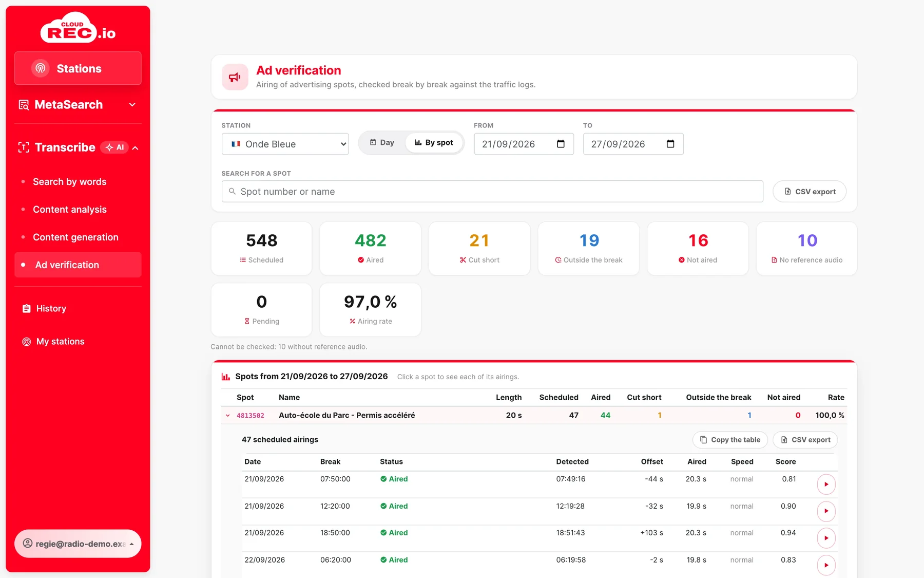Click the 10 No reference audio card
This screenshot has height=578, width=924.
[807, 249]
